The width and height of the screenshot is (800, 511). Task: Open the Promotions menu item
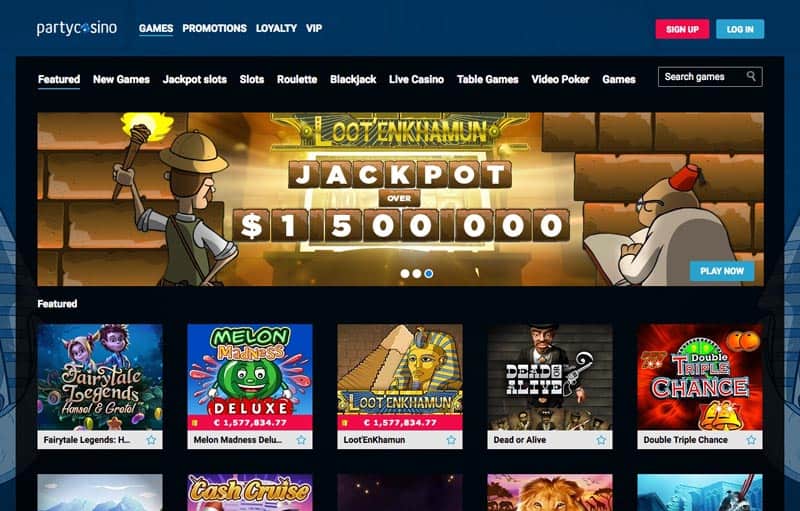coord(214,29)
